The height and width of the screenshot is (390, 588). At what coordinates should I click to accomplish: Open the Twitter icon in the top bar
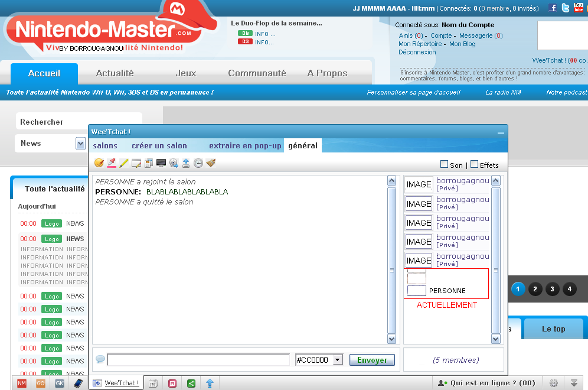point(566,8)
